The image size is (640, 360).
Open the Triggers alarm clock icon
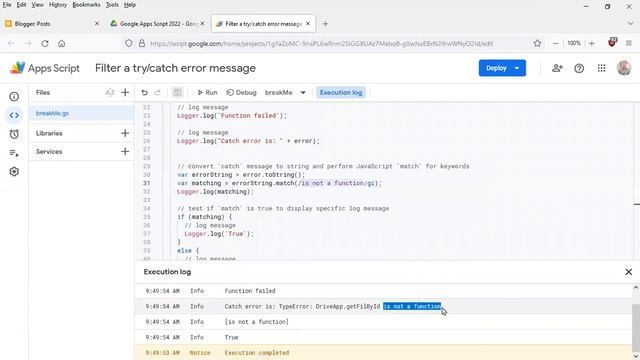(14, 134)
